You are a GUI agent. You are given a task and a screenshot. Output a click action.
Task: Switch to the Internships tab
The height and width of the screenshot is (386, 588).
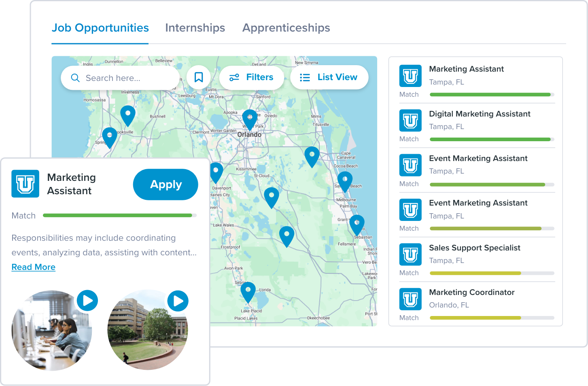point(195,28)
